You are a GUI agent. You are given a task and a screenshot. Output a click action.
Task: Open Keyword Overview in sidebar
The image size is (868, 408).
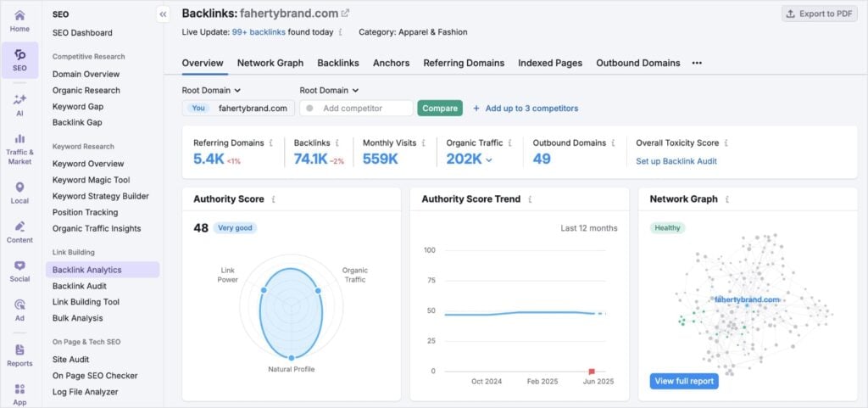point(88,164)
